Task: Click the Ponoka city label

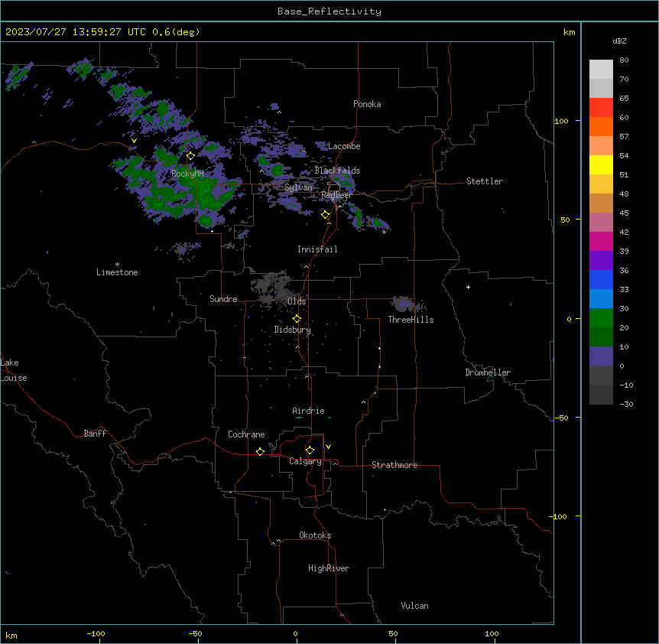Action: pyautogui.click(x=367, y=104)
